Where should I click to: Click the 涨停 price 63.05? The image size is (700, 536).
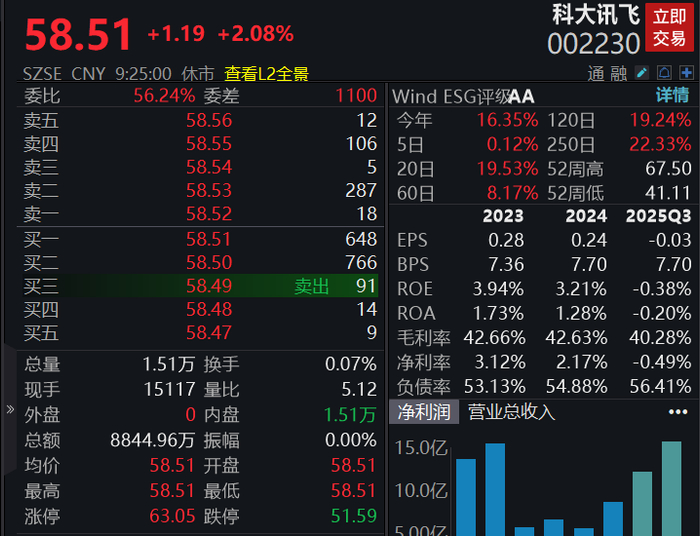172,516
